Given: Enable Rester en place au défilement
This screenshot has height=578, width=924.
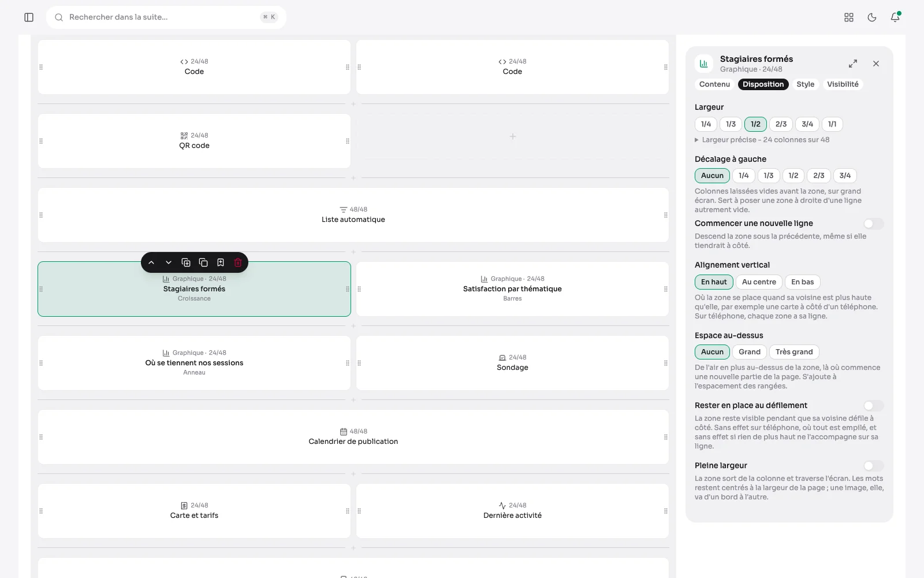Looking at the screenshot, I should [874, 406].
